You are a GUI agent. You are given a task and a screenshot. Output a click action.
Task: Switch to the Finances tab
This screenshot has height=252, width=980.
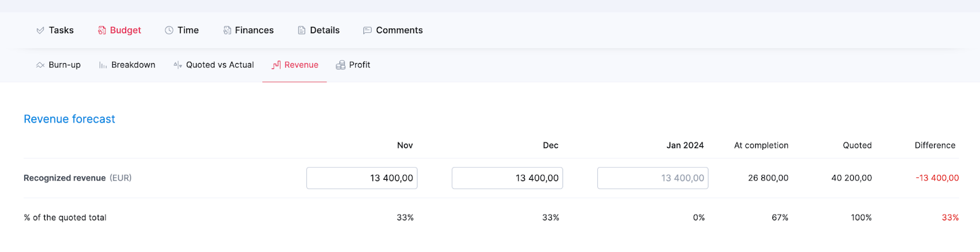click(x=254, y=31)
